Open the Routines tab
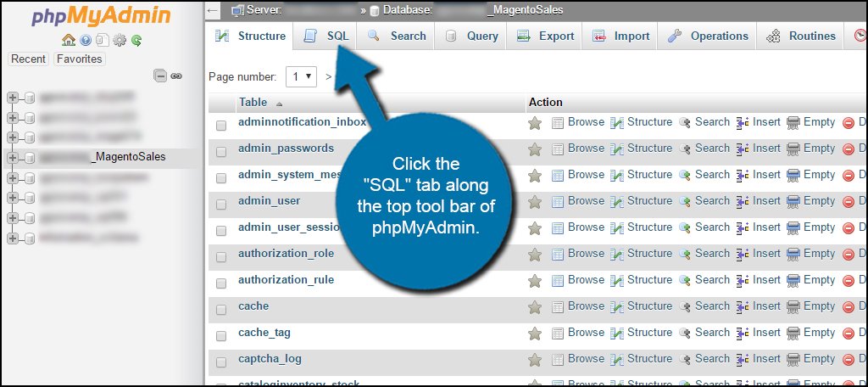Viewport: 868px width, 387px height. click(x=800, y=36)
